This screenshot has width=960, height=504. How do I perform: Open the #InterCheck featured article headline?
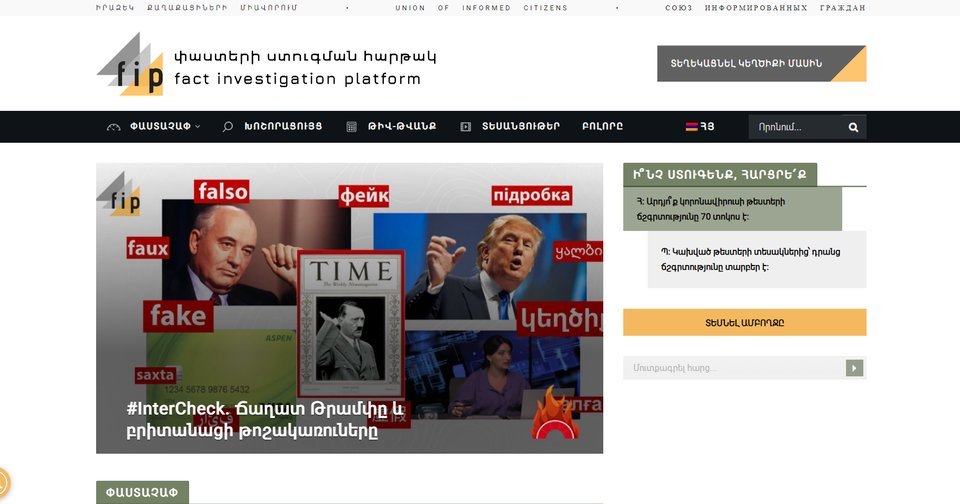coord(265,420)
